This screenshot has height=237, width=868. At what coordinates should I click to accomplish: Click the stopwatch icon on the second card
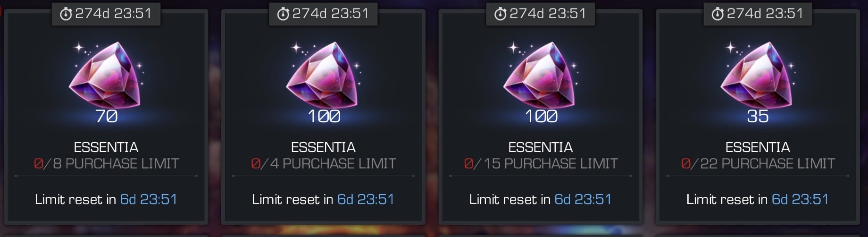[x=283, y=14]
